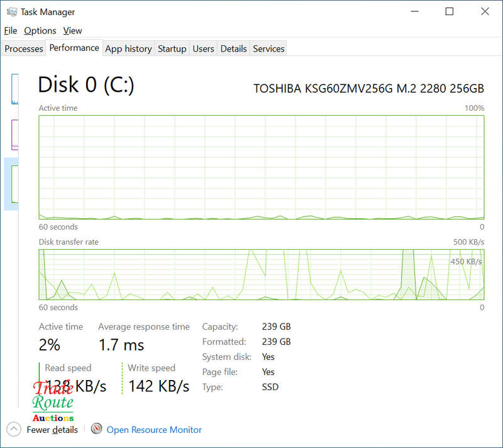The width and height of the screenshot is (503, 448).
Task: Select the blue CPU graph thumbnail in sidebar
Action: click(x=14, y=89)
